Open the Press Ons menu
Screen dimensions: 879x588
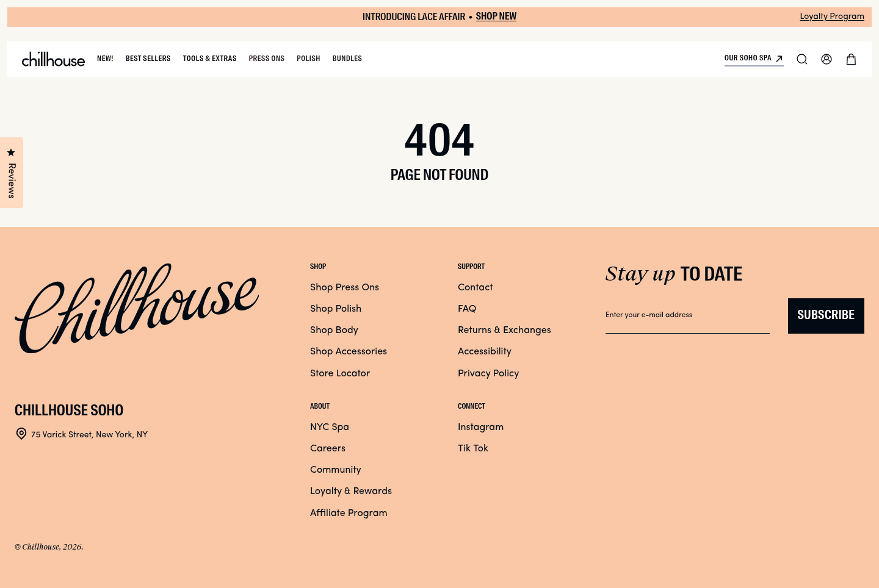(267, 59)
